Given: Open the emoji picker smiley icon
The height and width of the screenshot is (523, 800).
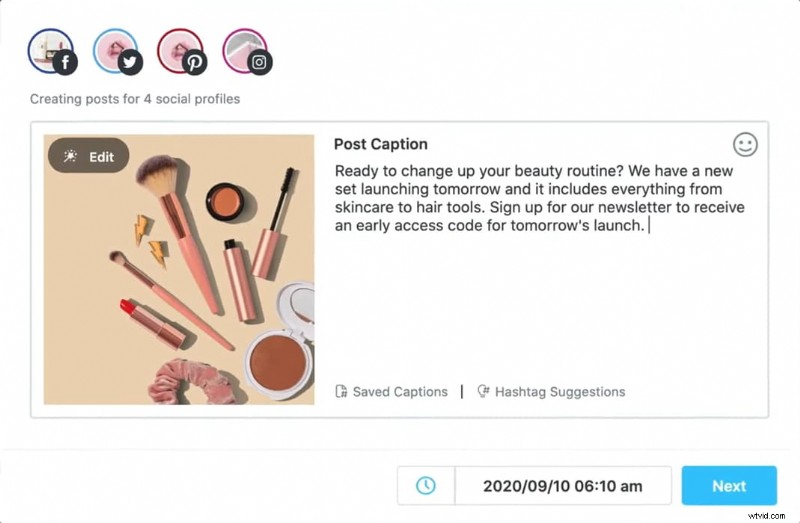Looking at the screenshot, I should tap(745, 145).
